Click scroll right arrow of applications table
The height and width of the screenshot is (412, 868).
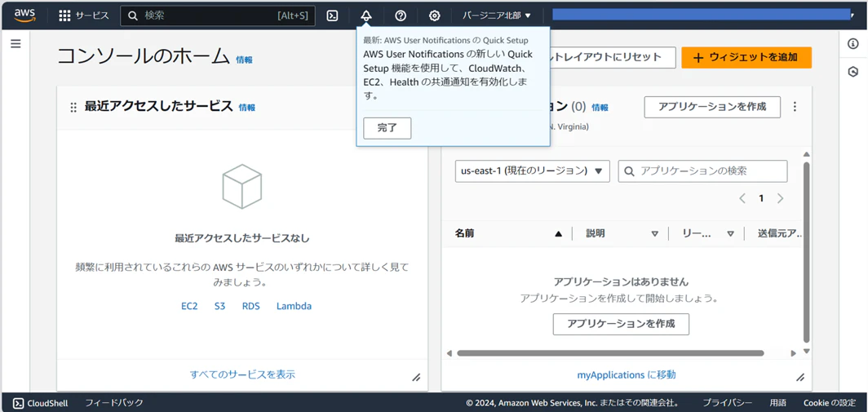pos(793,352)
